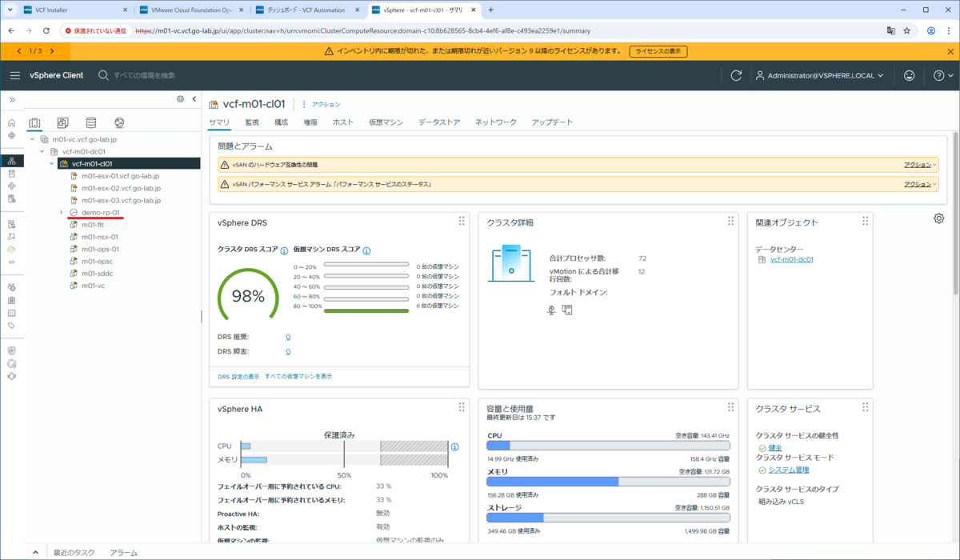Switch to the 仮想マシン tab
This screenshot has width=960, height=560.
coord(386,122)
